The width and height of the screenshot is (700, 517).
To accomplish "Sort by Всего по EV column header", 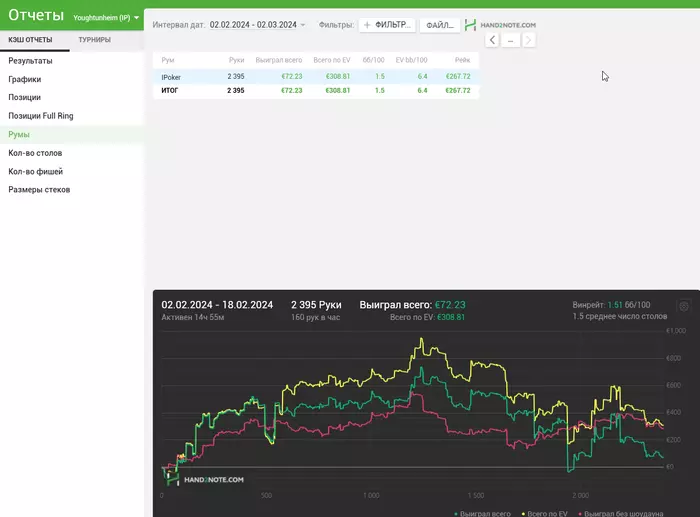I will (x=332, y=60).
